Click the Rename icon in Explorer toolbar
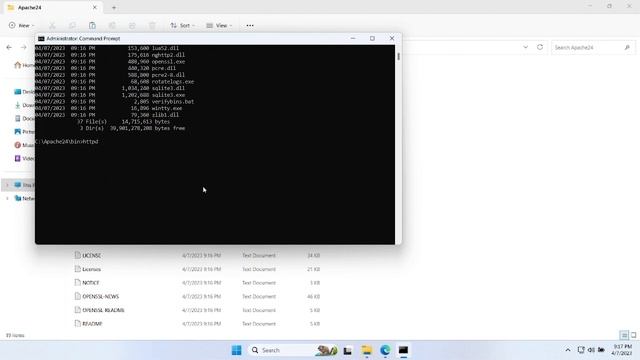640x360 pixels. tap(112, 26)
